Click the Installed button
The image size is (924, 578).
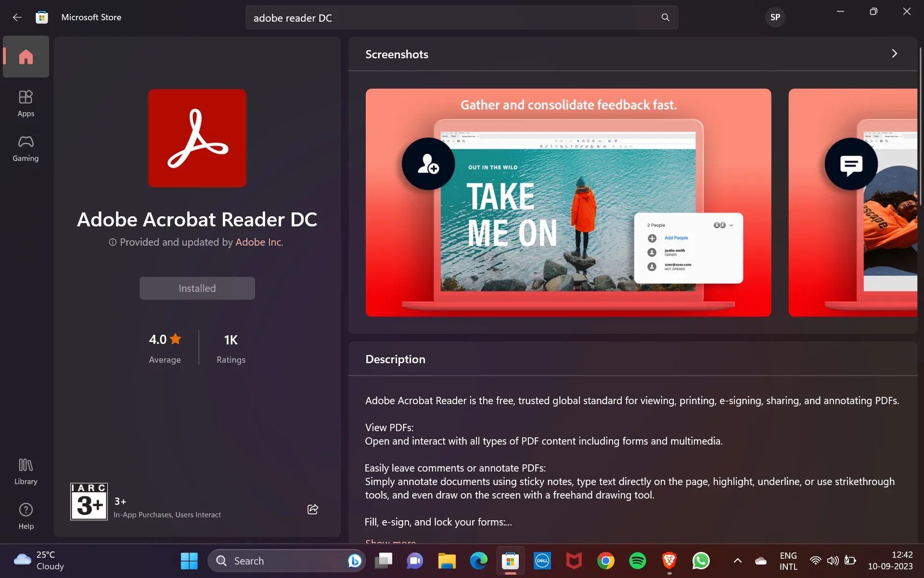[197, 288]
